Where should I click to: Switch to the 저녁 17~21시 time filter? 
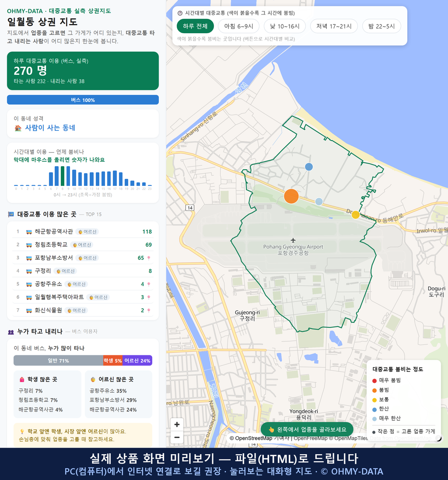334,26
